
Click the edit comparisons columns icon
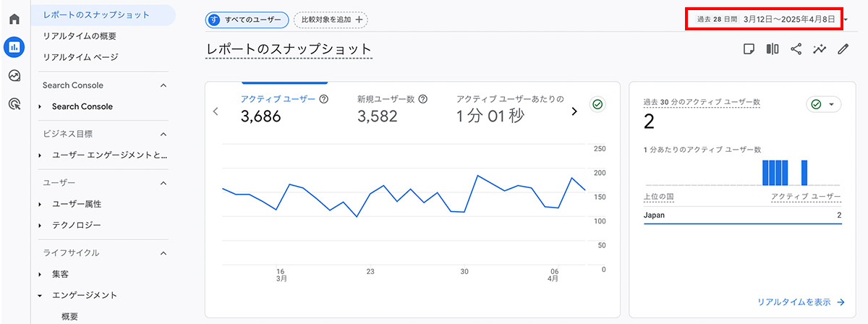pyautogui.click(x=773, y=49)
